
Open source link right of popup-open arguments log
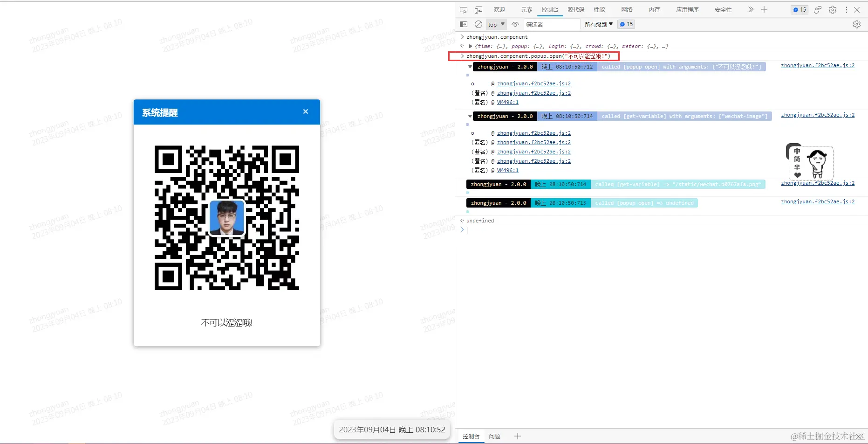point(818,65)
